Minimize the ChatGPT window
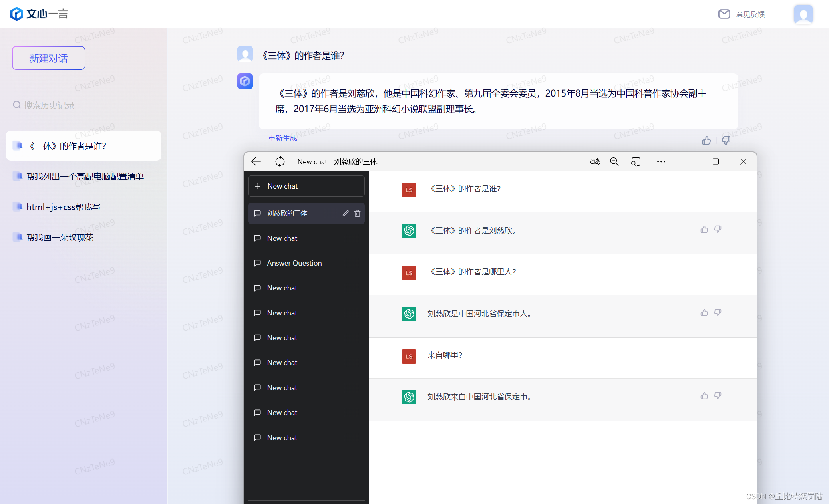 (x=688, y=161)
